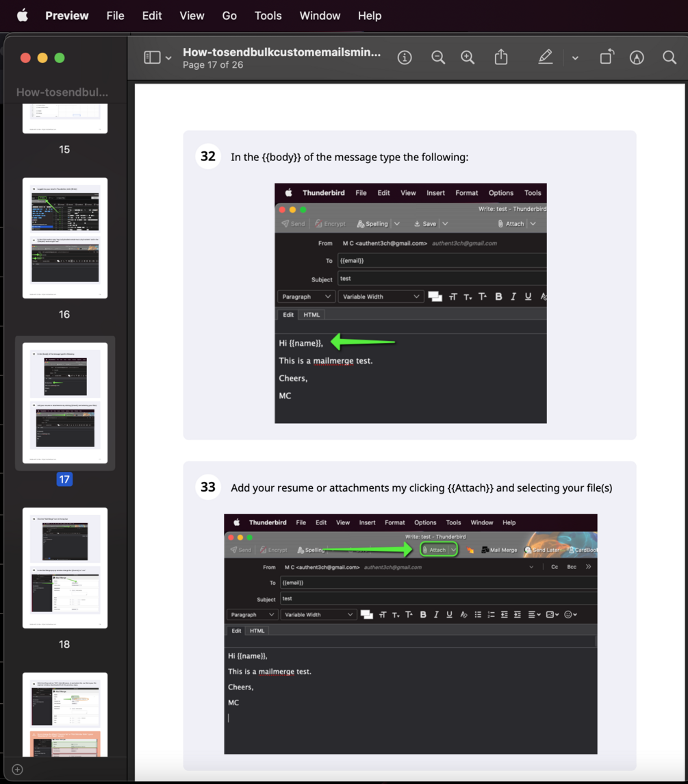Select page 18 thumbnail in sidebar
688x784 pixels.
pos(65,568)
